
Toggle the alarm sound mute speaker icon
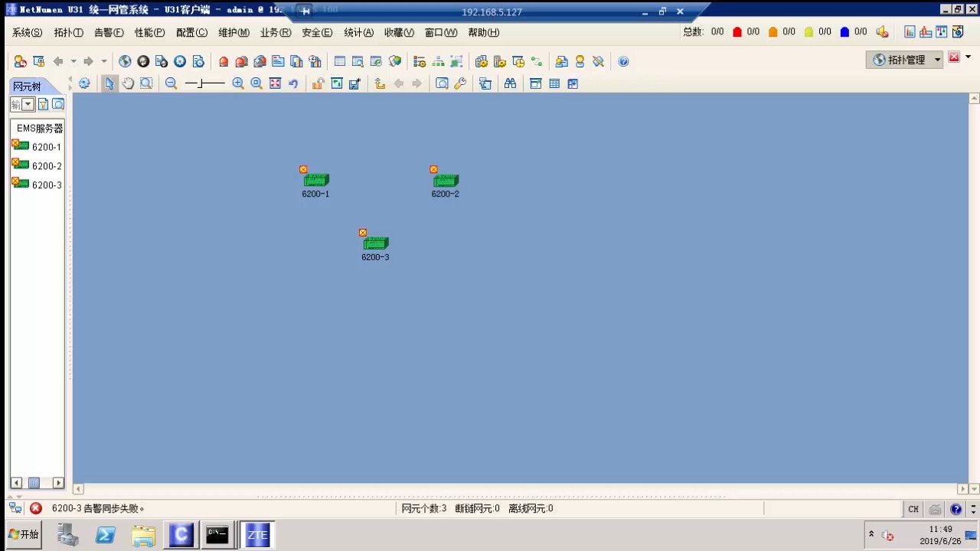coord(882,32)
